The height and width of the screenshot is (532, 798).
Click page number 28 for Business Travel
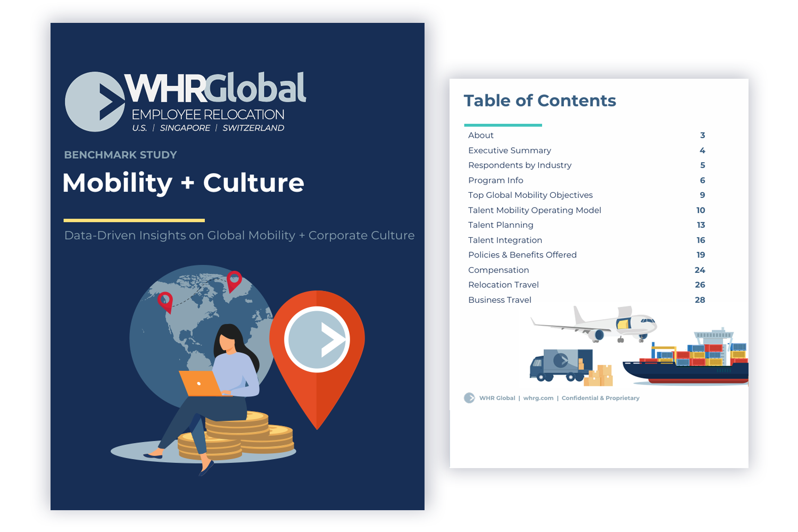click(x=700, y=300)
